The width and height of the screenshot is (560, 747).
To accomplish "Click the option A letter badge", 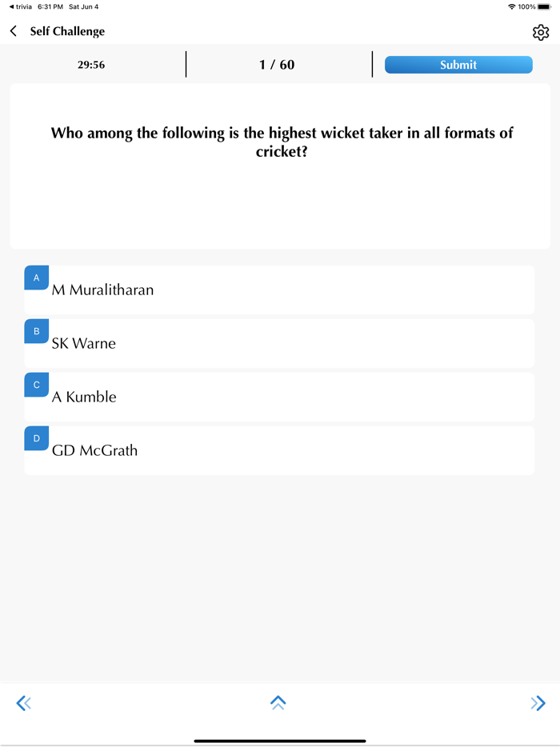I will pos(36,278).
